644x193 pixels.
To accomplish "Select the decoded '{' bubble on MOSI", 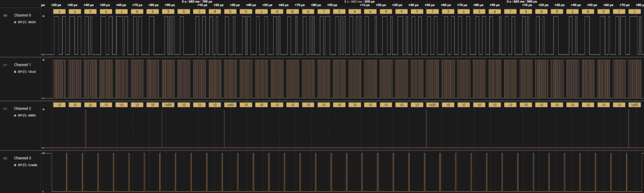I will (121, 12).
